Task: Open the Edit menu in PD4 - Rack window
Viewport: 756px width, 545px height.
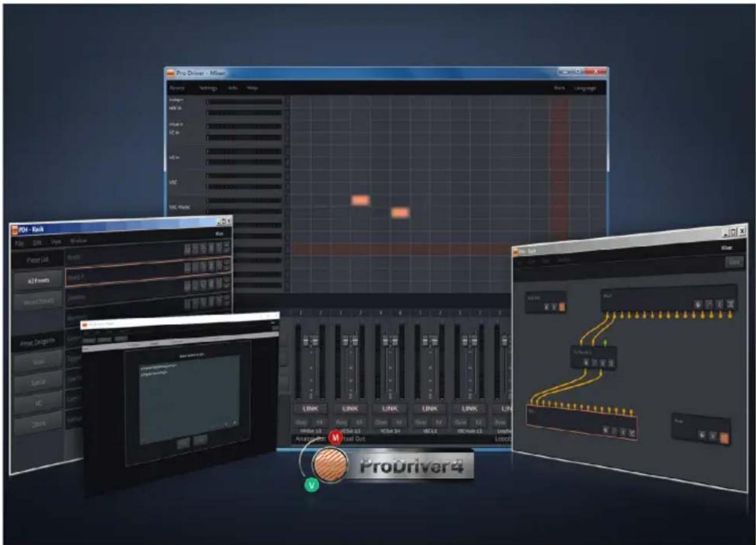Action: pyautogui.click(x=37, y=242)
